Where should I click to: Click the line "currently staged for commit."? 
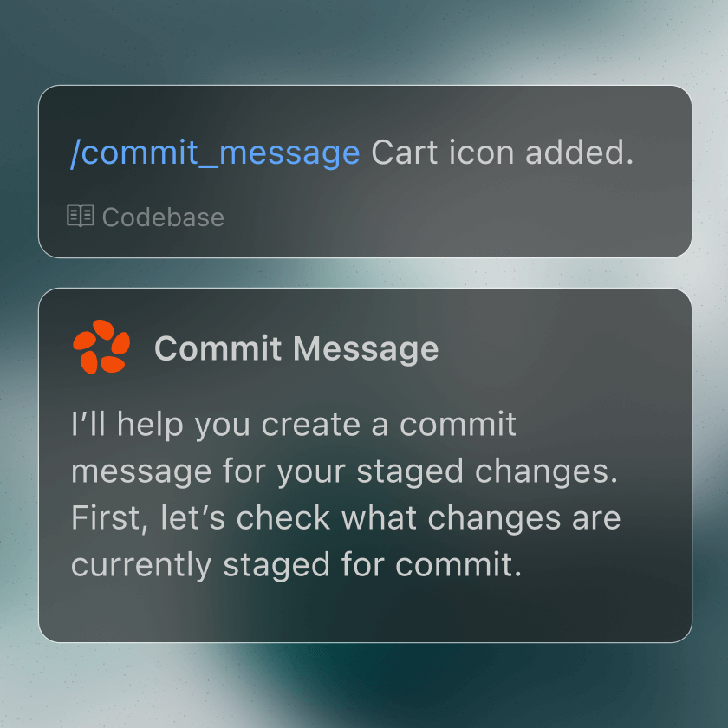coord(296,565)
